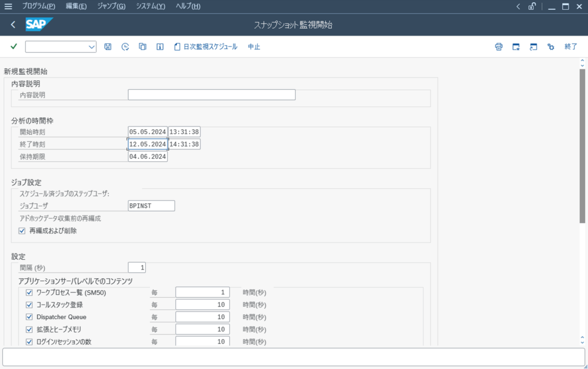The image size is (588, 369).
Task: Confirm entry with the green checkmark icon
Action: tap(13, 47)
